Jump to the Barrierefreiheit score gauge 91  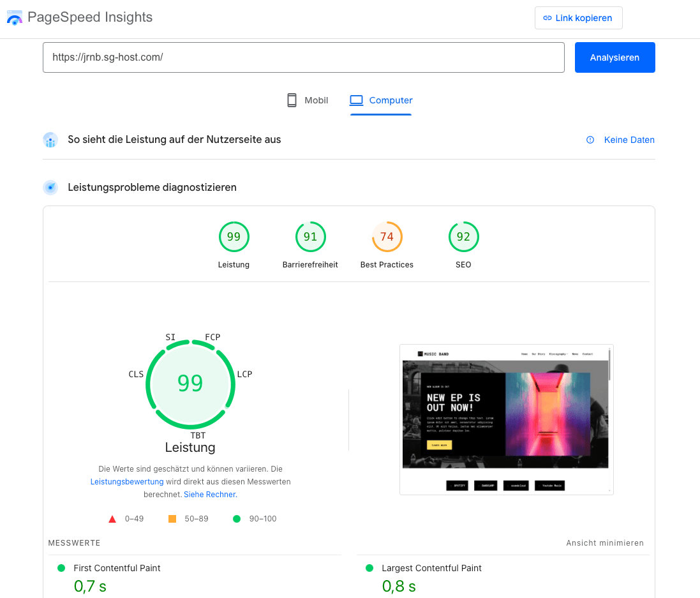coord(310,237)
